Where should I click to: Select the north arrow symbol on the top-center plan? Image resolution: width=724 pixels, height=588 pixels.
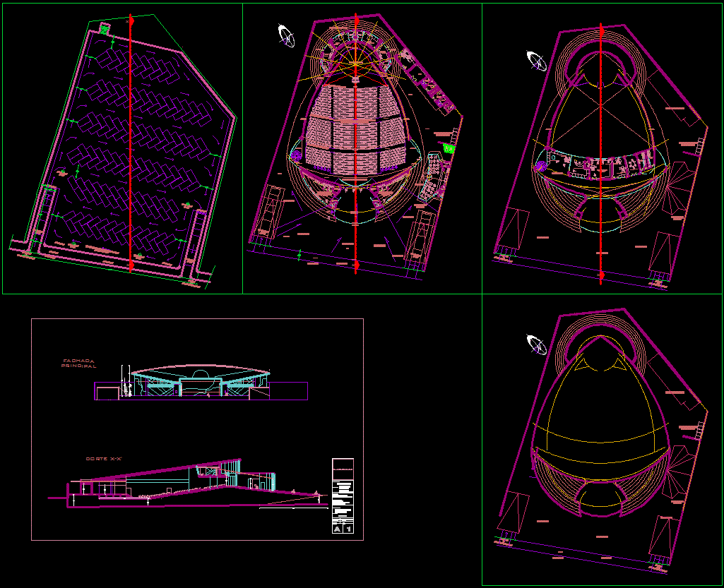click(285, 34)
